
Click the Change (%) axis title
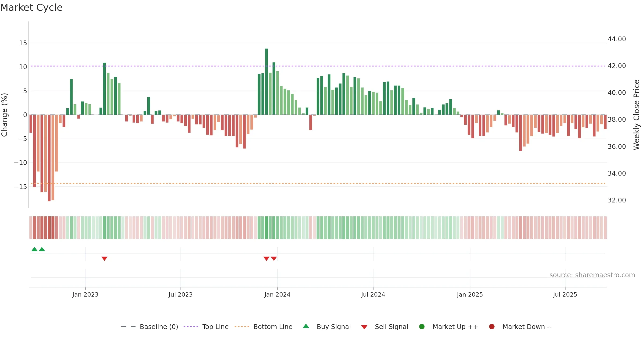coord(4,115)
